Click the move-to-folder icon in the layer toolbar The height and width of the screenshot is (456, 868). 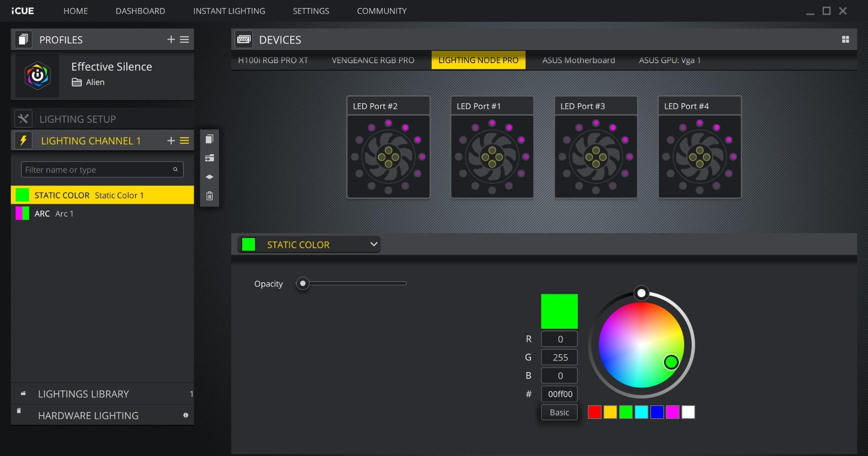click(x=209, y=158)
